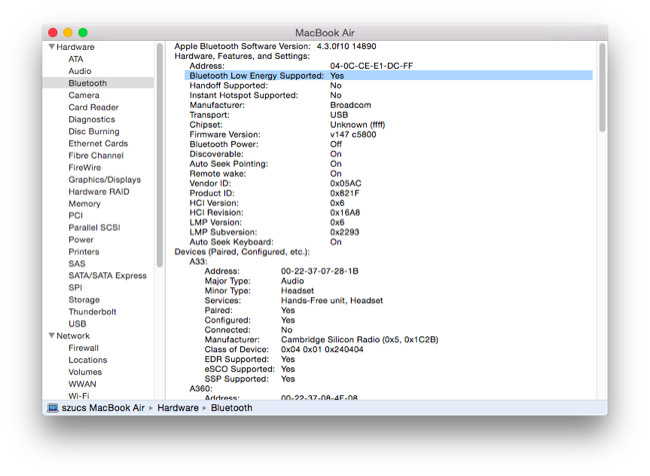Select USB in the sidebar
Image resolution: width=650 pixels, height=476 pixels.
[x=77, y=323]
